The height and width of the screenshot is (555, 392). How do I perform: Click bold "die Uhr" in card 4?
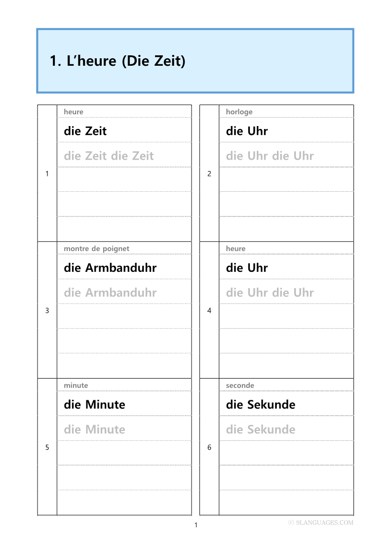tap(247, 268)
